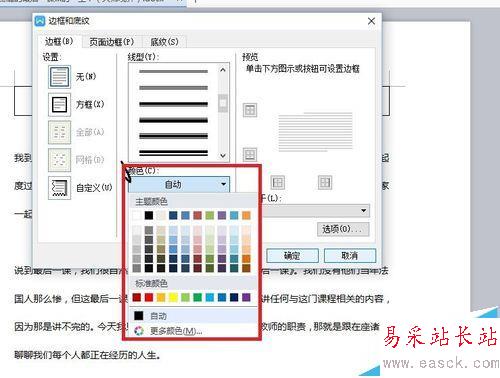Pick the green theme color swatch
The width and height of the screenshot is (500, 378).
pyautogui.click(x=210, y=215)
